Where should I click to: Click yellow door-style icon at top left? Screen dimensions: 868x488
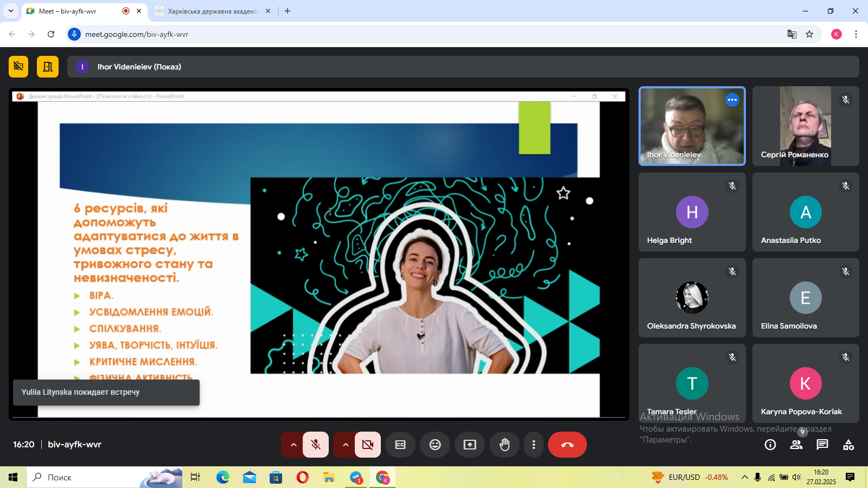point(48,67)
